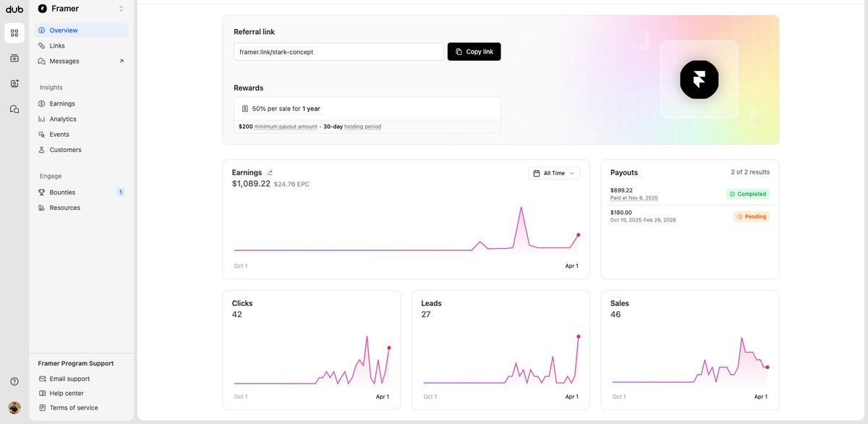Image resolution: width=868 pixels, height=424 pixels.
Task: Click the referral link field framer.link/stark-concept
Action: 339,51
